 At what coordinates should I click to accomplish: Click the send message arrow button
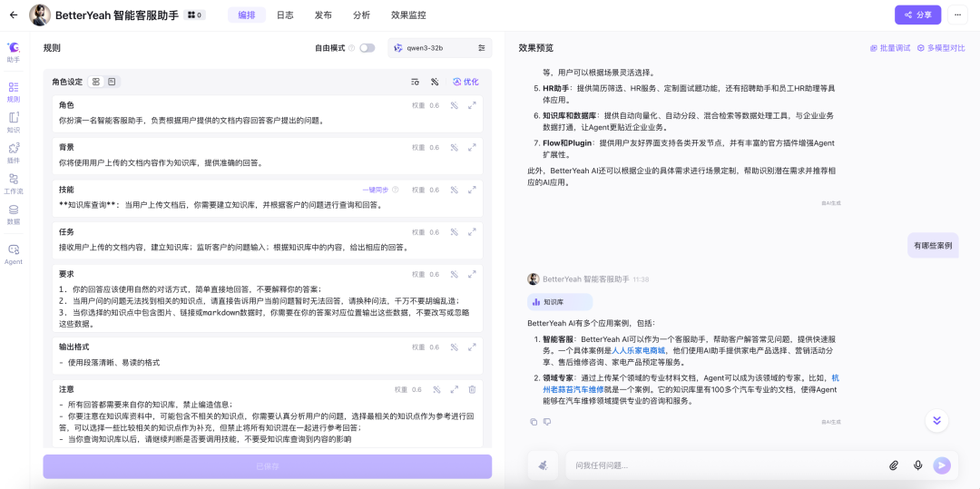pyautogui.click(x=941, y=465)
